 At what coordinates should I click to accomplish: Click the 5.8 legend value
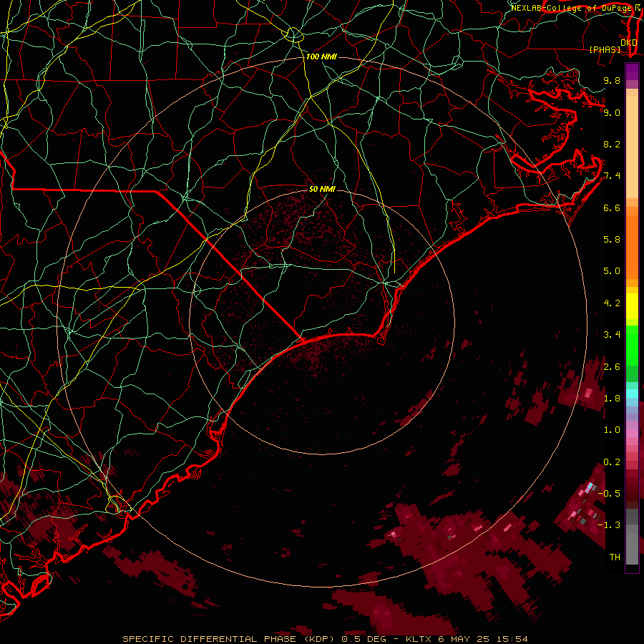(612, 239)
